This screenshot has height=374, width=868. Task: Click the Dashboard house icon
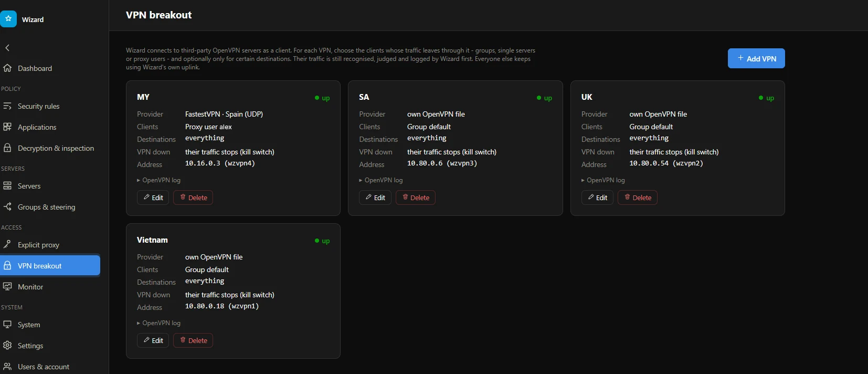7,68
